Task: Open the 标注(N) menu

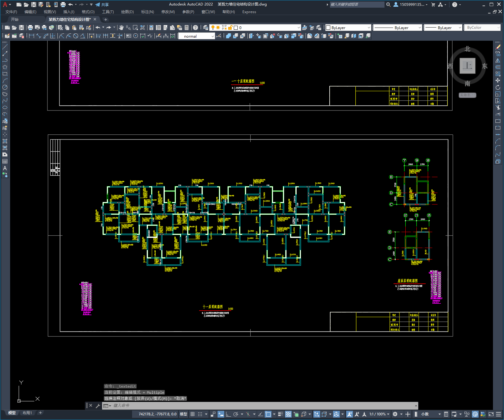Action: 147,12
